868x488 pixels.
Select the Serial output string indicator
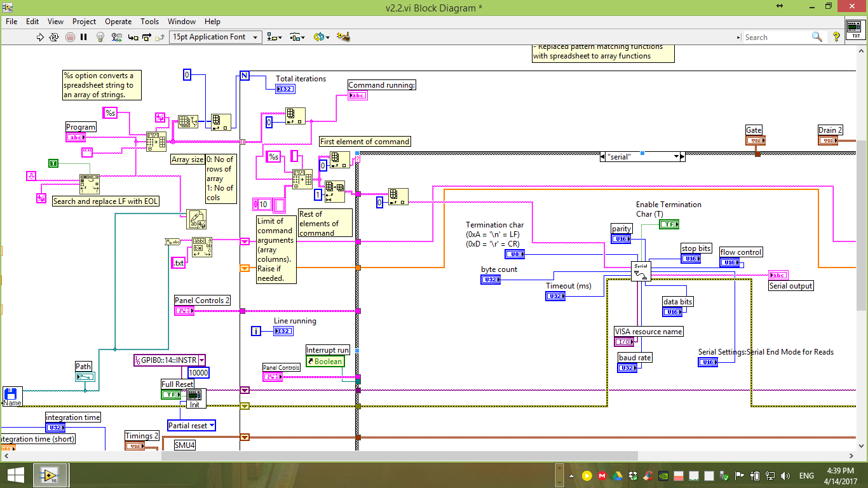(x=778, y=274)
